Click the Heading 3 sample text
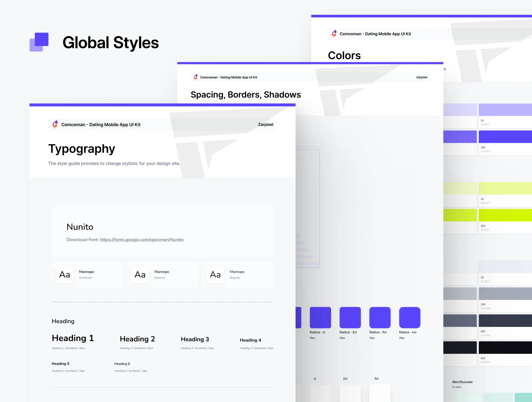532x402 pixels. [195, 339]
